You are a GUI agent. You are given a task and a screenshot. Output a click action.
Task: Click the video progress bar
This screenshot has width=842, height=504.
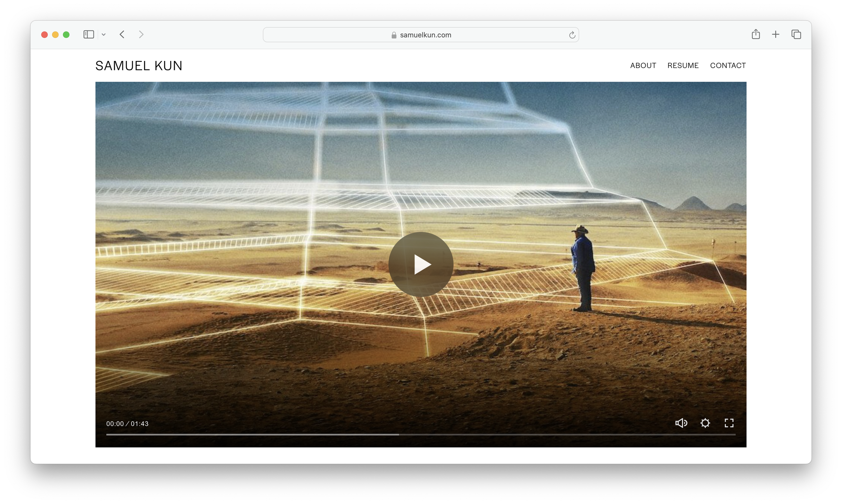421,434
